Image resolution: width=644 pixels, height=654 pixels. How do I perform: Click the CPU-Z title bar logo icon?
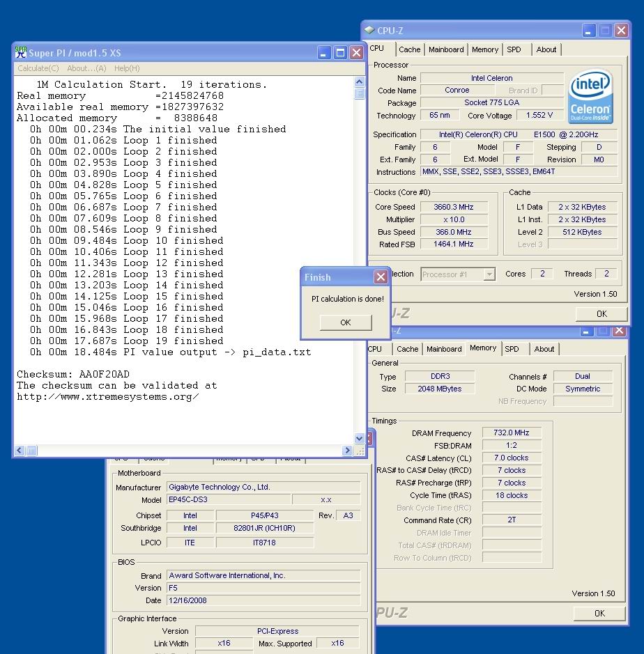point(369,30)
